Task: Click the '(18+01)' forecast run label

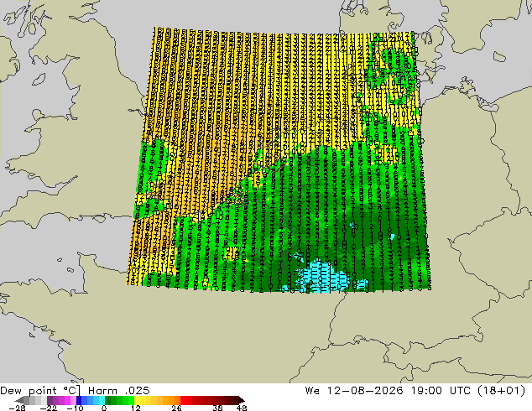Action: click(502, 391)
